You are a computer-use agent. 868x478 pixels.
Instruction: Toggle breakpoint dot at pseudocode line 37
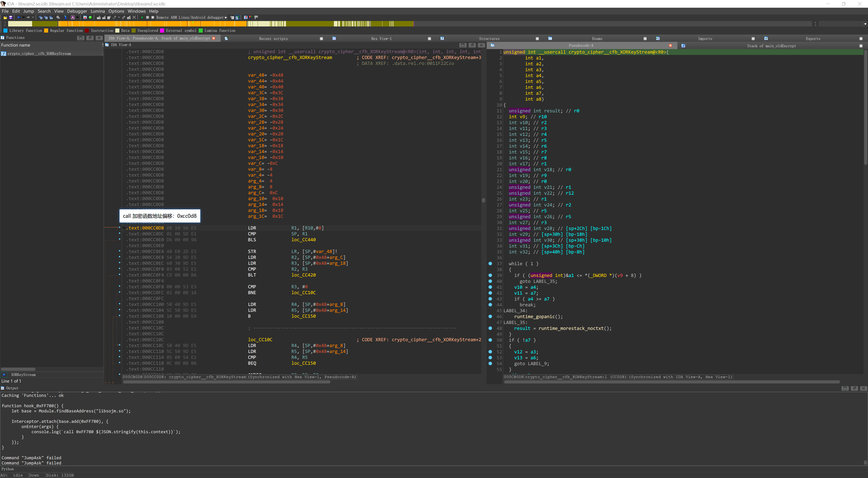pyautogui.click(x=490, y=264)
